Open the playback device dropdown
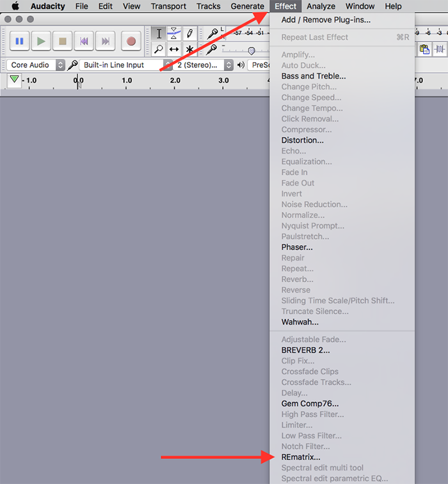 click(259, 65)
